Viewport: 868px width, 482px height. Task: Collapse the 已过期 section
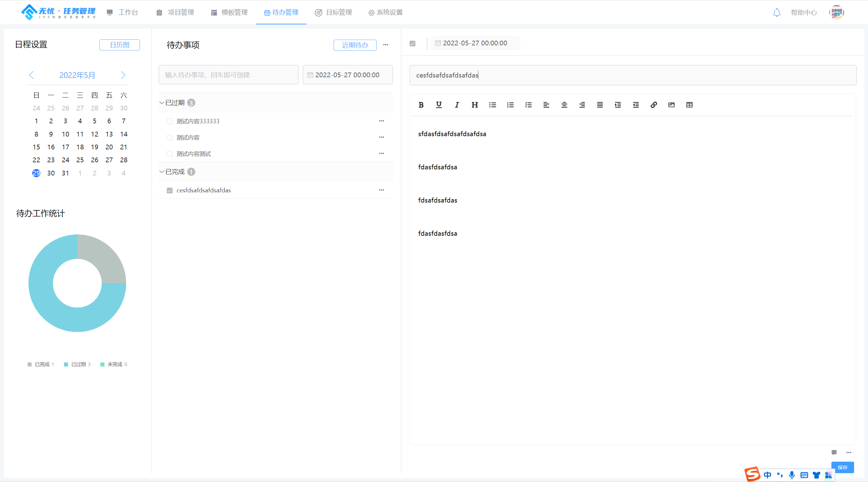point(162,103)
